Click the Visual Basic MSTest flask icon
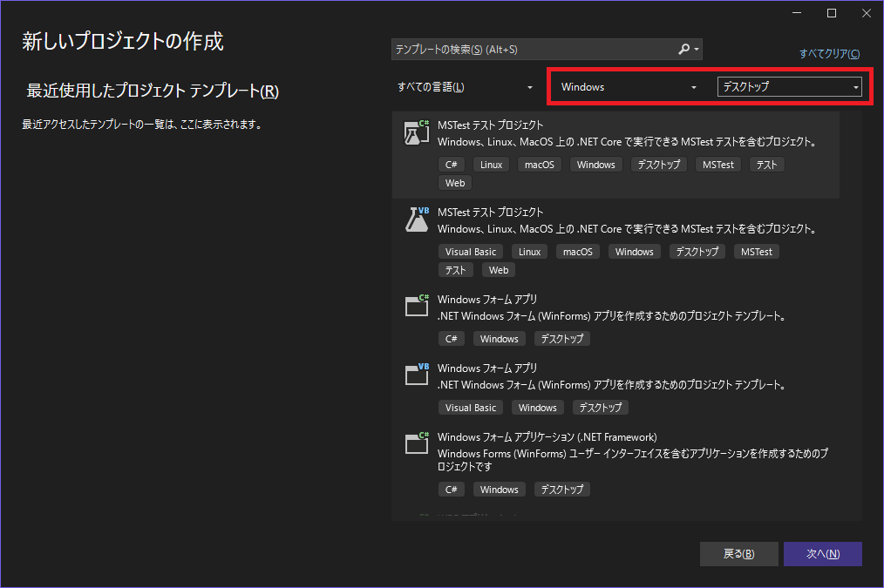The image size is (884, 588). pyautogui.click(x=417, y=220)
